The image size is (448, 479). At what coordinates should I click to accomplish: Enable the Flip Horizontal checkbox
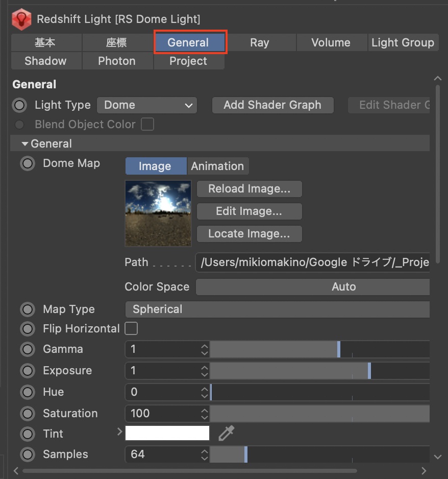point(132,329)
